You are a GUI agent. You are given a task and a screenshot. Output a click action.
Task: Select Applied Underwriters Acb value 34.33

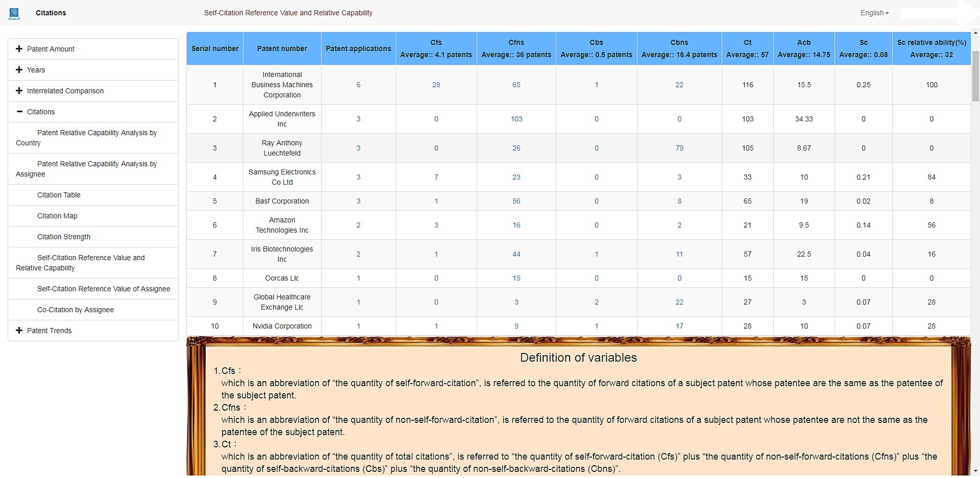click(804, 119)
